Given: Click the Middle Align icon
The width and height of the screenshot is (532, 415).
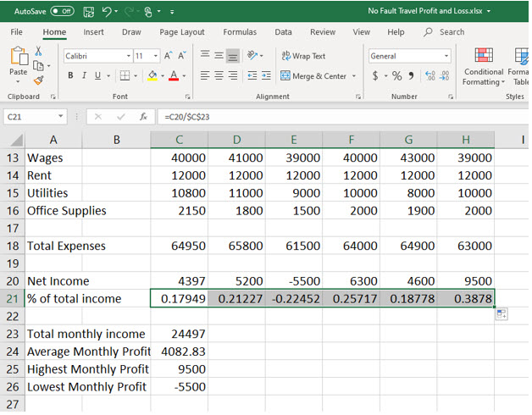Looking at the screenshot, I should (x=219, y=56).
